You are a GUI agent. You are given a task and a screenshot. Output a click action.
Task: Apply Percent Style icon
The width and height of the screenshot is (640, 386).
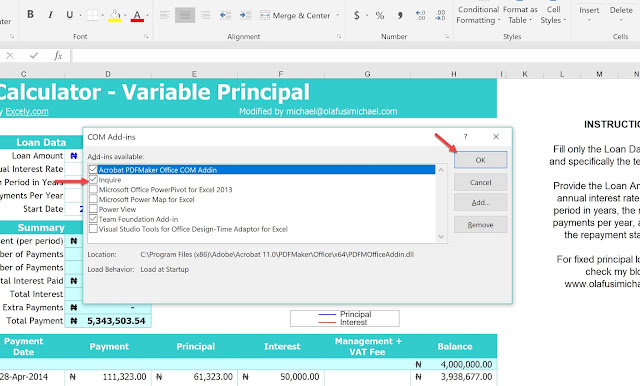click(380, 16)
